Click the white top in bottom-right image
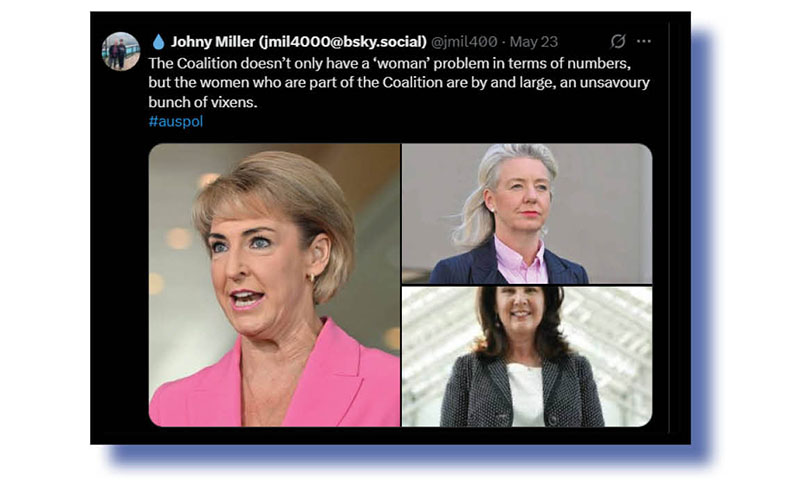This screenshot has height=502, width=794. pyautogui.click(x=526, y=395)
